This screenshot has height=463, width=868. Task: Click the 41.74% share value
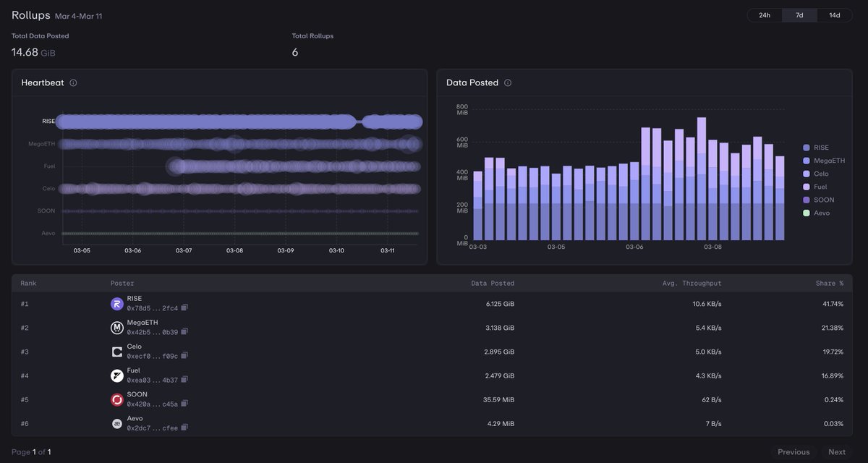pyautogui.click(x=833, y=304)
